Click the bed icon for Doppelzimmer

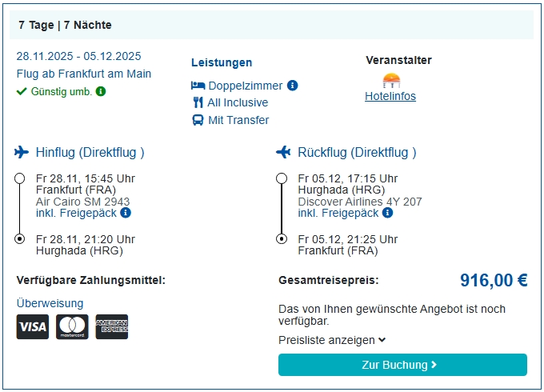point(198,86)
